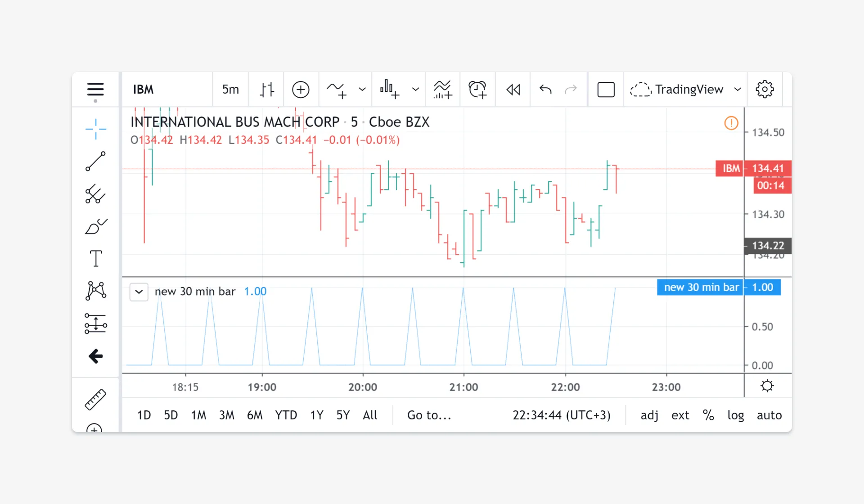Toggle ext extended hours option
The width and height of the screenshot is (864, 504).
coord(680,415)
